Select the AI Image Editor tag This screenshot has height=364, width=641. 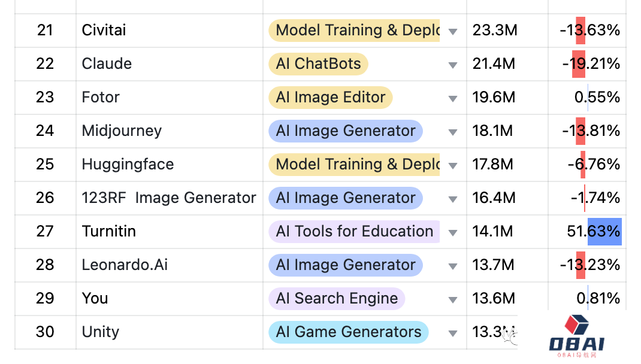click(x=330, y=97)
